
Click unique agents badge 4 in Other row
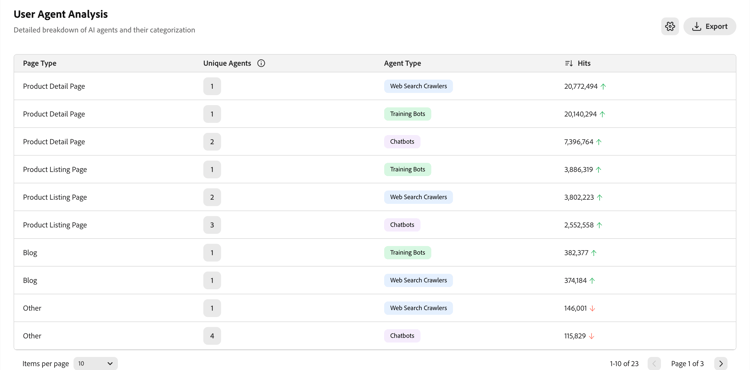coord(212,336)
